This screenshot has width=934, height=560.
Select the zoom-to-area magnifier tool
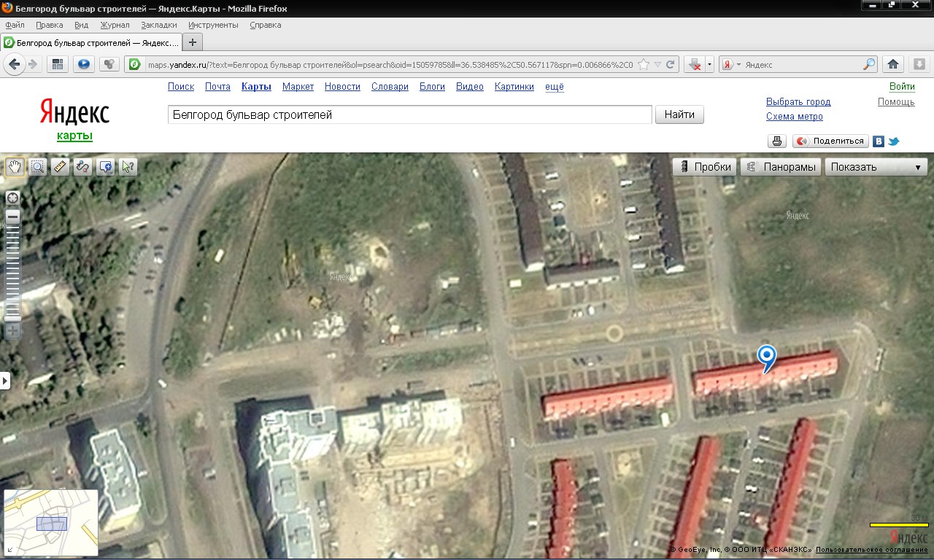point(38,166)
